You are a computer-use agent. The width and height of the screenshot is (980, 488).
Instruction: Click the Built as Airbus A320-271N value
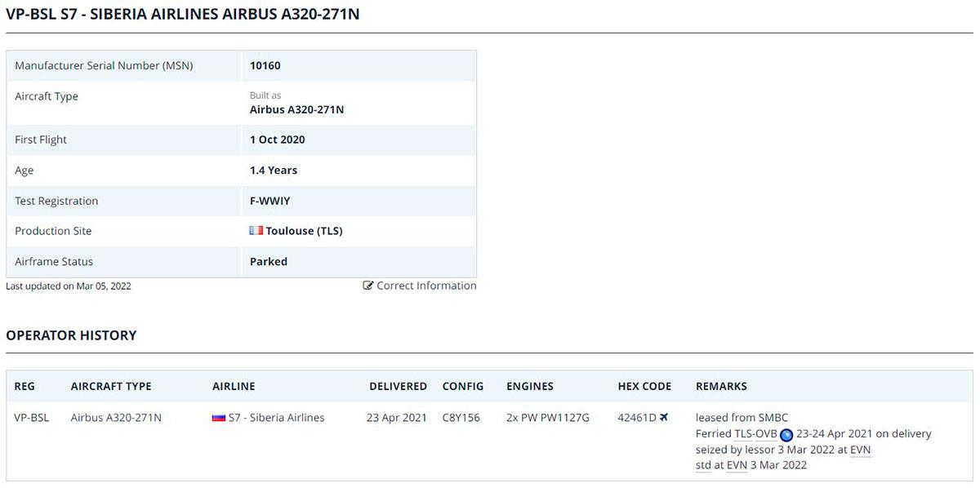tap(296, 109)
